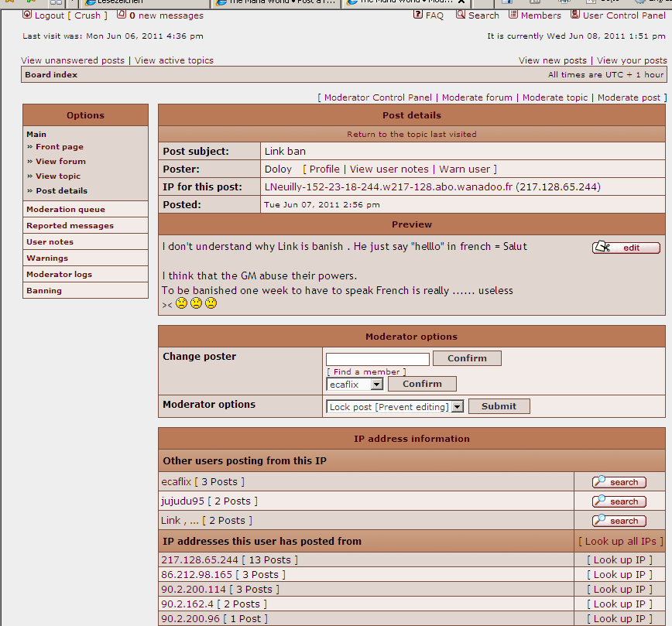Return to the topic last visited
This screenshot has width=672, height=626.
[x=411, y=134]
